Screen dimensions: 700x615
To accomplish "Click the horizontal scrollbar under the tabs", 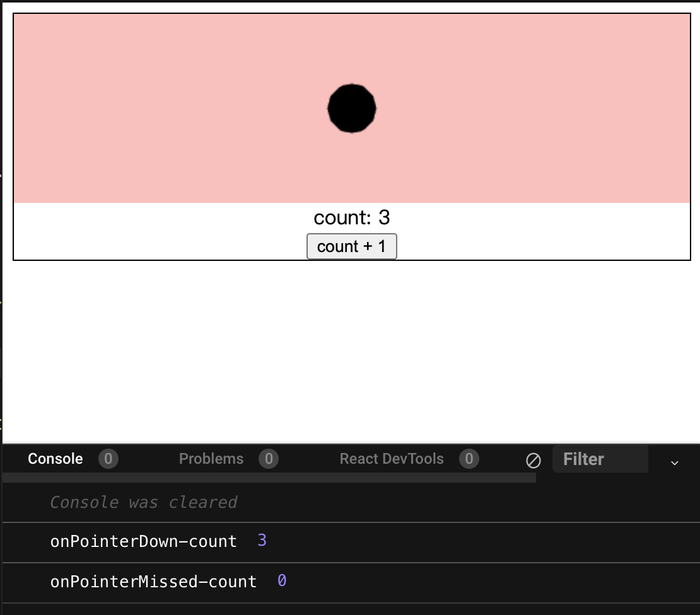I will tap(269, 478).
